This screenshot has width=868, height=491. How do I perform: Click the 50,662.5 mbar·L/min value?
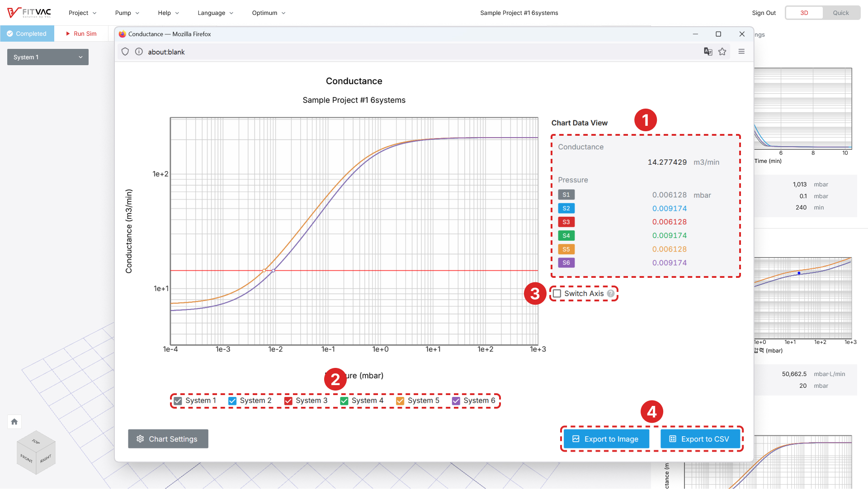pos(794,374)
